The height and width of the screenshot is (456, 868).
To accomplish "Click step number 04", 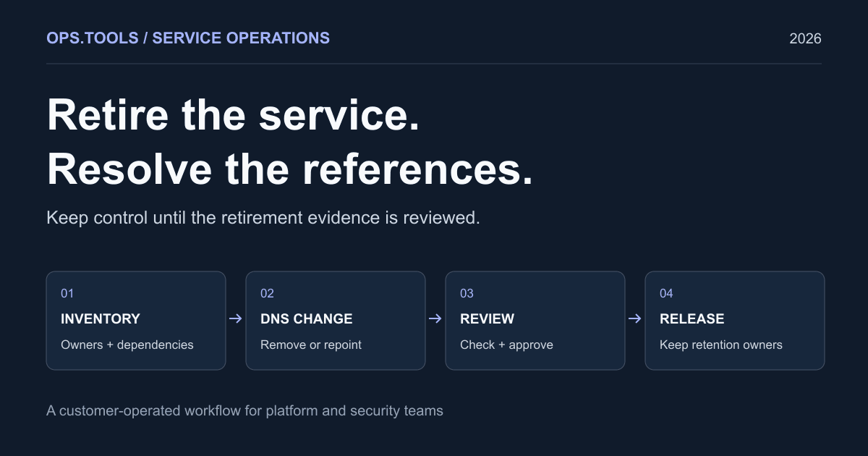I will [666, 293].
